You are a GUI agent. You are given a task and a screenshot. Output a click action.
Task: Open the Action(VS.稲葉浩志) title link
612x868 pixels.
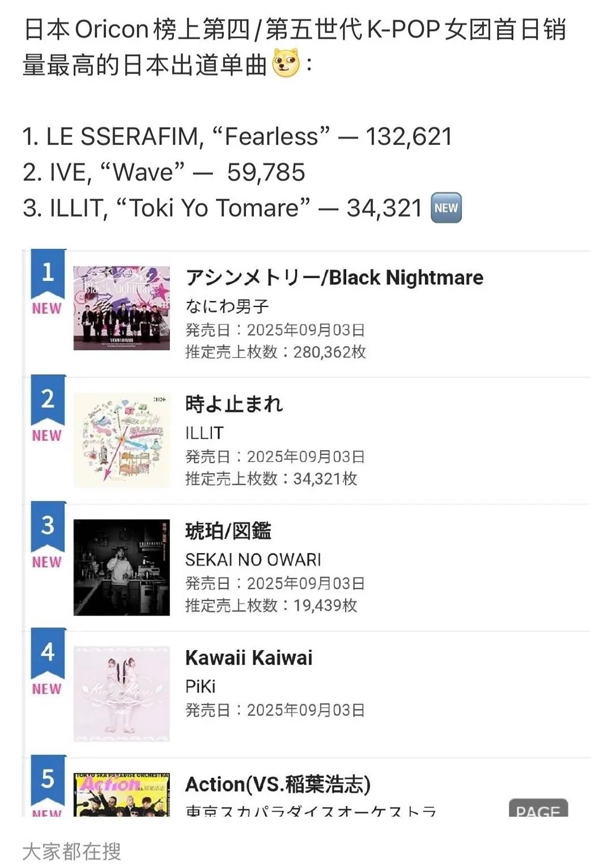[x=278, y=785]
